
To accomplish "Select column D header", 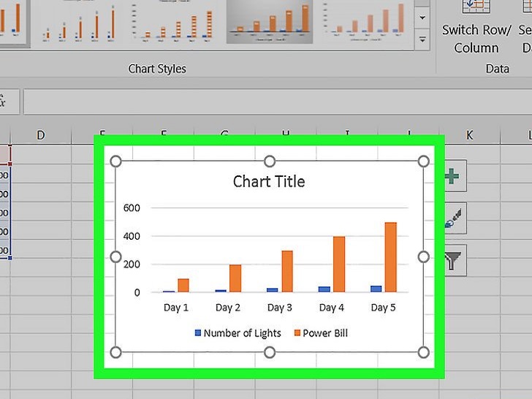I will click(41, 135).
